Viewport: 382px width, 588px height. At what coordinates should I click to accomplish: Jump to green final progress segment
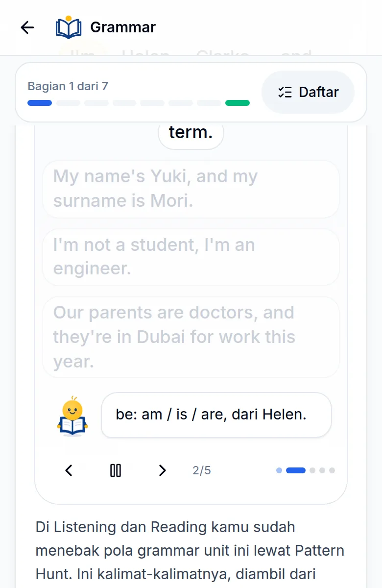click(238, 103)
